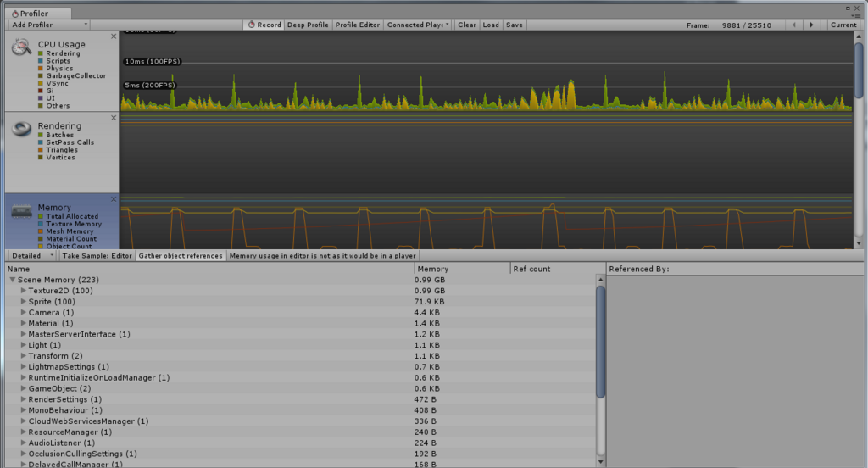This screenshot has width=868, height=468.
Task: Jump to the Current frame
Action: (843, 25)
